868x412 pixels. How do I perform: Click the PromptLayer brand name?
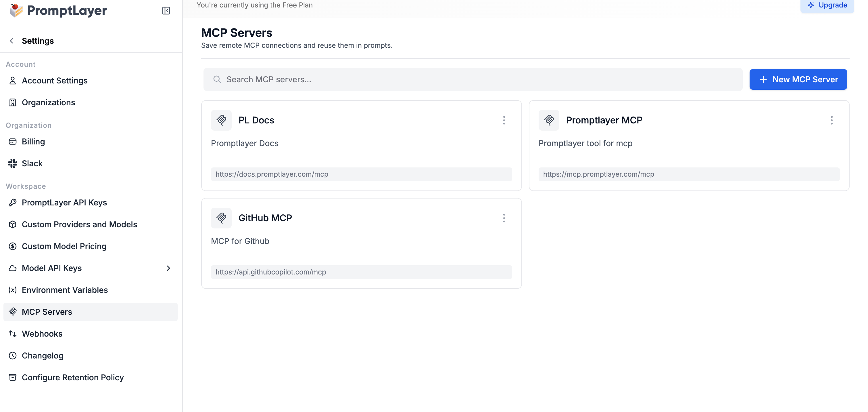(x=67, y=11)
